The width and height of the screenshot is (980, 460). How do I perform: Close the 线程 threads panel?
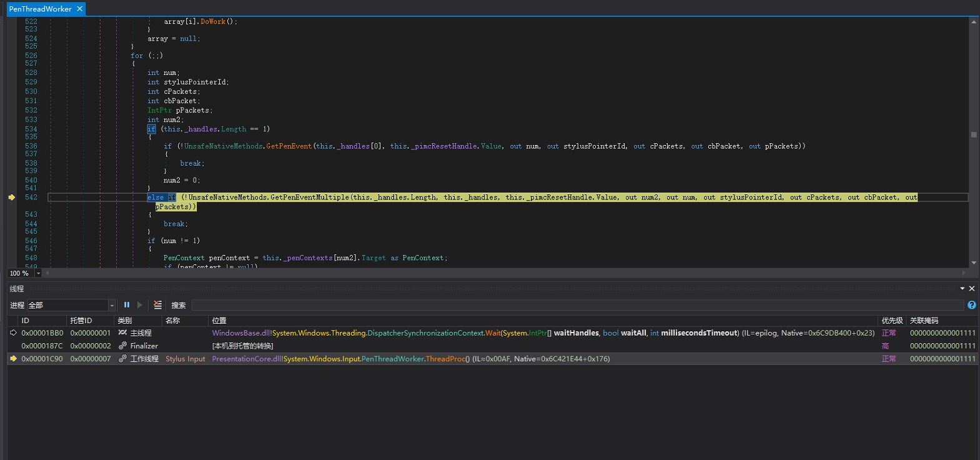pos(971,289)
